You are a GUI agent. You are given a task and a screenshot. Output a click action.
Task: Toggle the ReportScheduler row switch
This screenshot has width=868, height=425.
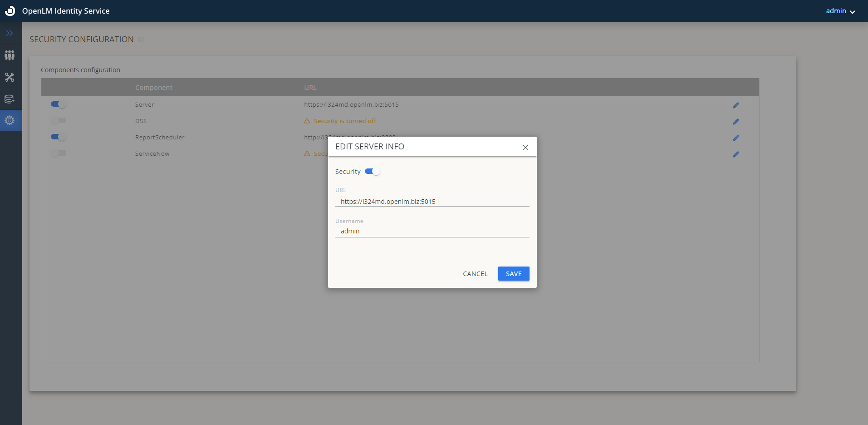click(59, 137)
